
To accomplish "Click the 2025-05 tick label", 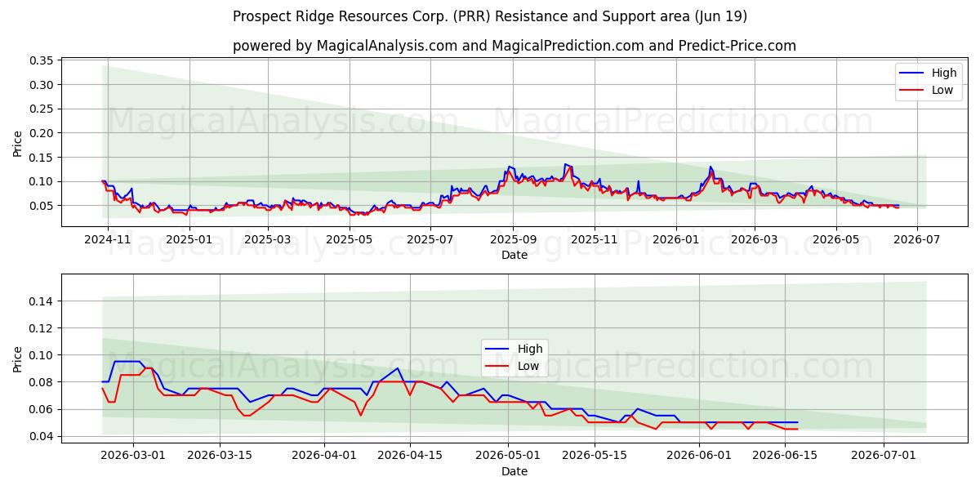I will click(x=350, y=239).
